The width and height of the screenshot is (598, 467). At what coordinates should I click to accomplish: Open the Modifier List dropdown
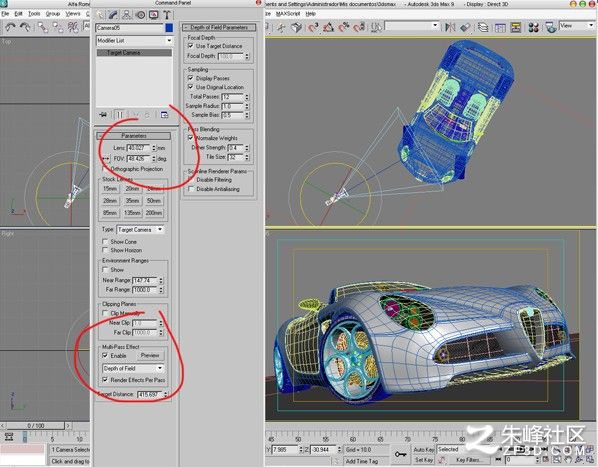tap(134, 40)
